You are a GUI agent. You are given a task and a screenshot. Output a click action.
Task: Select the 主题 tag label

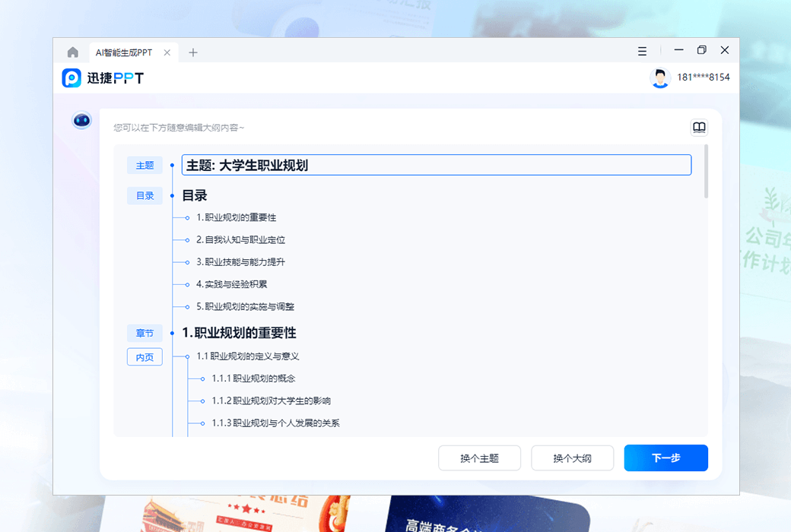pyautogui.click(x=145, y=166)
